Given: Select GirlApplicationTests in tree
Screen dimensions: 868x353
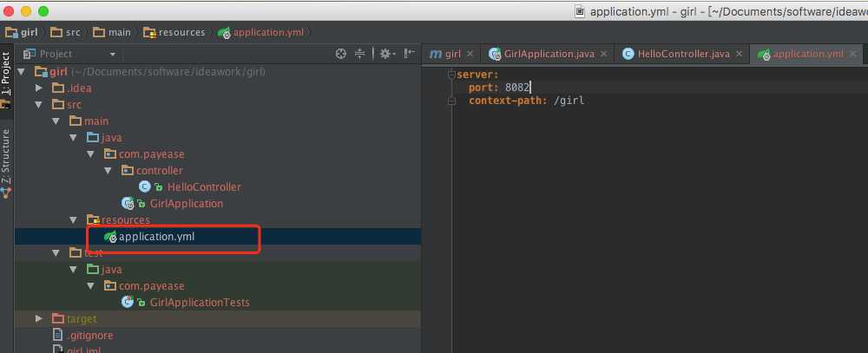Looking at the screenshot, I should (200, 303).
